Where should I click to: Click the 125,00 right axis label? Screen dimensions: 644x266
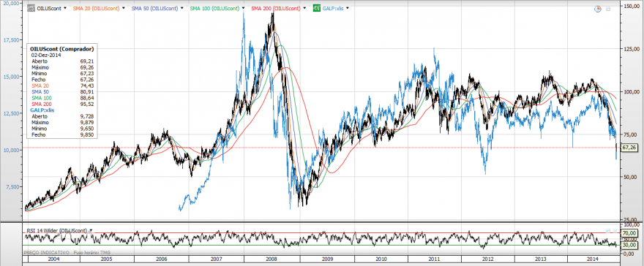click(632, 49)
